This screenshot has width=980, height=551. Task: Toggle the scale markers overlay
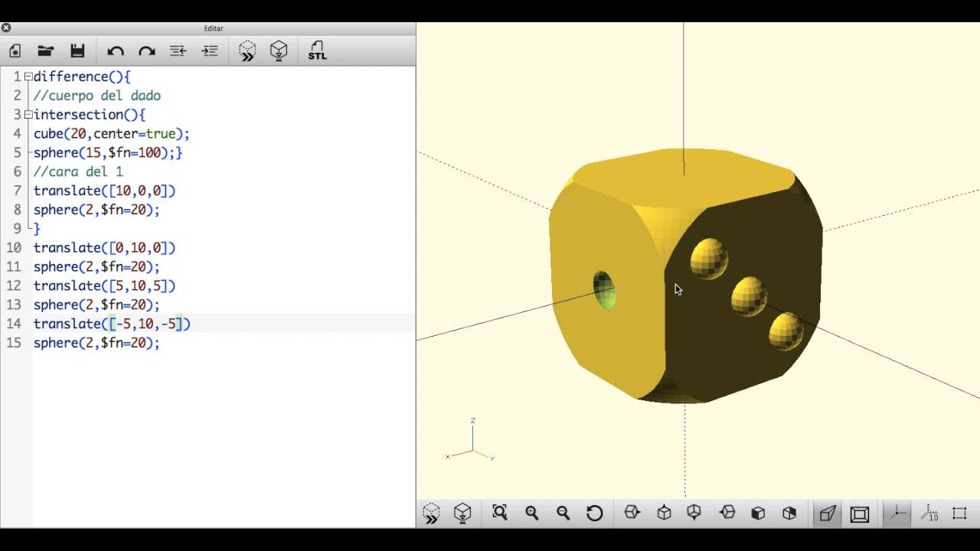(x=929, y=514)
